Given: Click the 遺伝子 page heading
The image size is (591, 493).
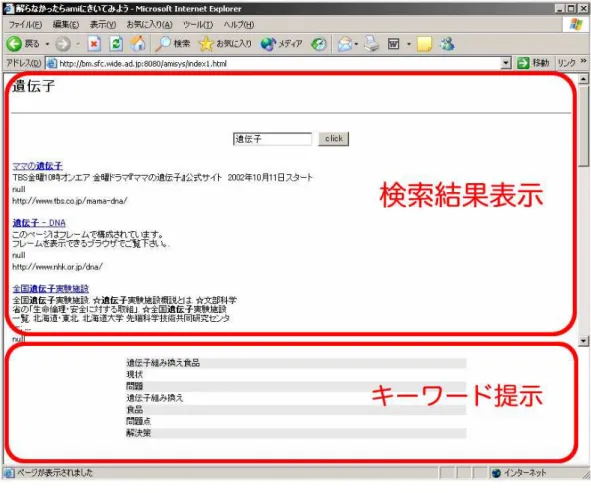Looking at the screenshot, I should [34, 86].
